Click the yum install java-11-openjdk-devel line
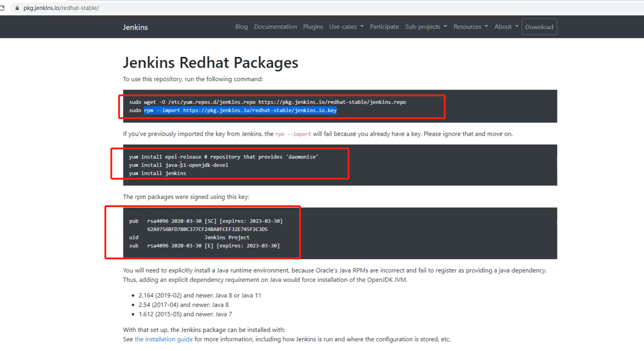Screen dimensions: 644x351 point(179,165)
